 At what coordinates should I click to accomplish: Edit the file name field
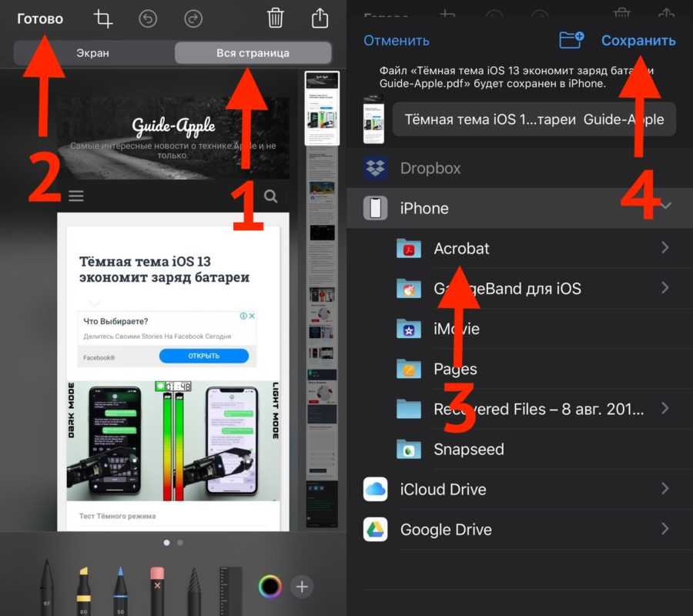534,119
